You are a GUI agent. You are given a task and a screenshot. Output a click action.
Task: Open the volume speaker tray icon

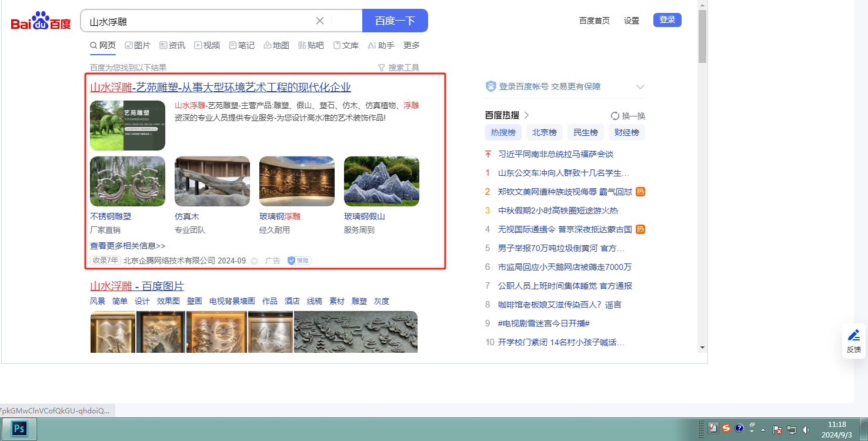coord(806,429)
